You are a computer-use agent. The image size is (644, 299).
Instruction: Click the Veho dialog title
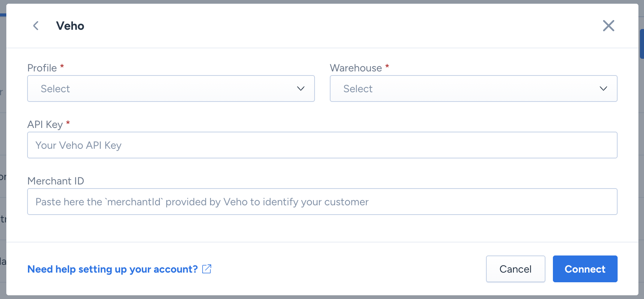click(x=70, y=26)
